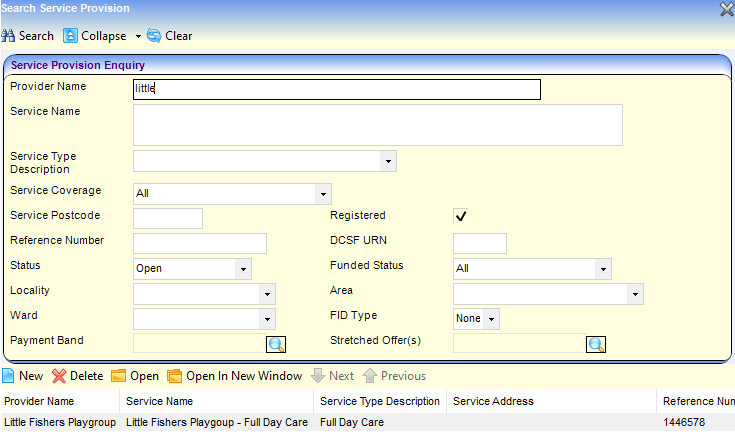Click the arrow next to Collapse
The width and height of the screenshot is (735, 432).
tap(138, 37)
